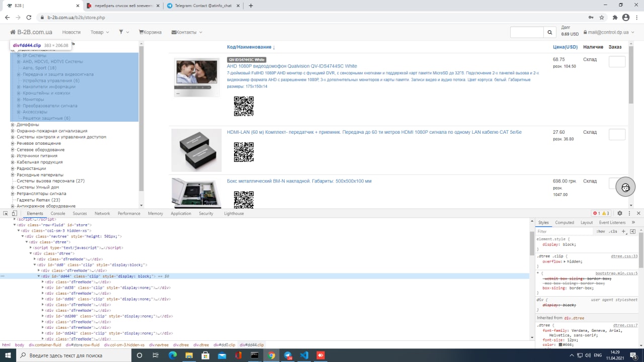This screenshot has height=362, width=644.
Task: Select the Гаджеты Remax (23) tree item
Action: point(38,200)
